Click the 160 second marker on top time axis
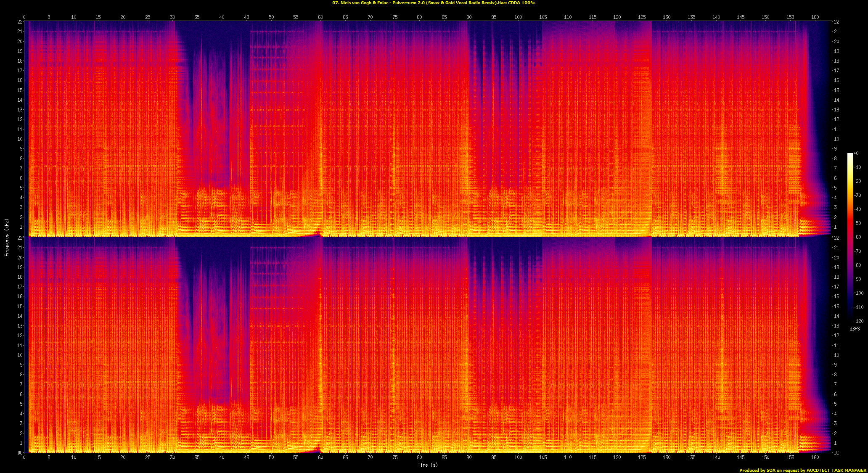Viewport: 868px width, 473px height. 815,17
